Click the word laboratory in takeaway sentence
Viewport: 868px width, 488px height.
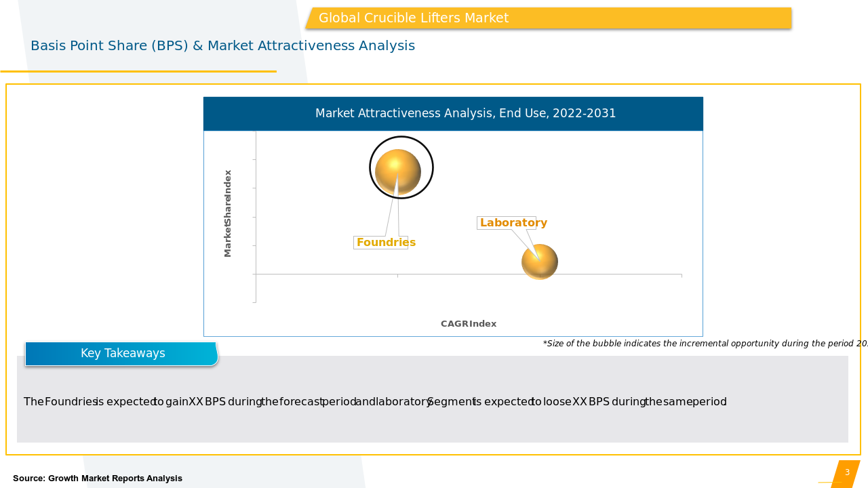point(403,402)
